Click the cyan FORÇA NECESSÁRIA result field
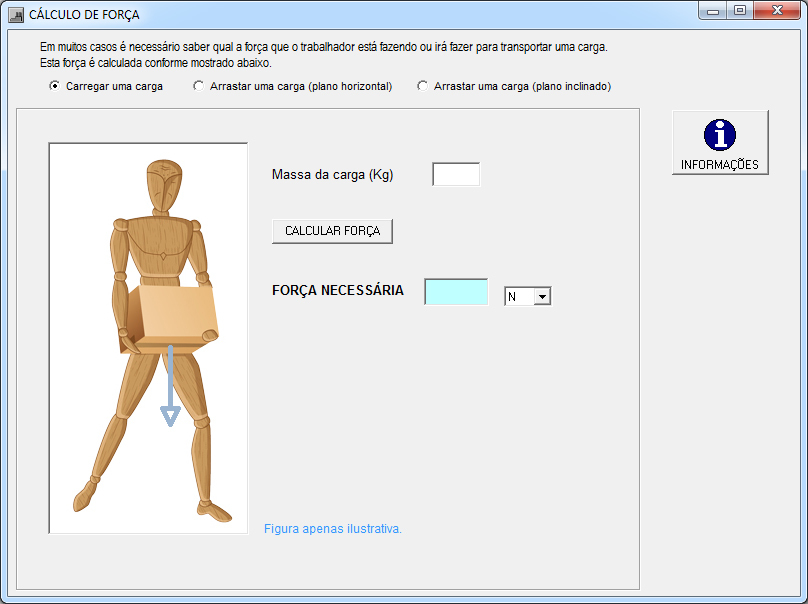This screenshot has height=604, width=808. pos(456,289)
